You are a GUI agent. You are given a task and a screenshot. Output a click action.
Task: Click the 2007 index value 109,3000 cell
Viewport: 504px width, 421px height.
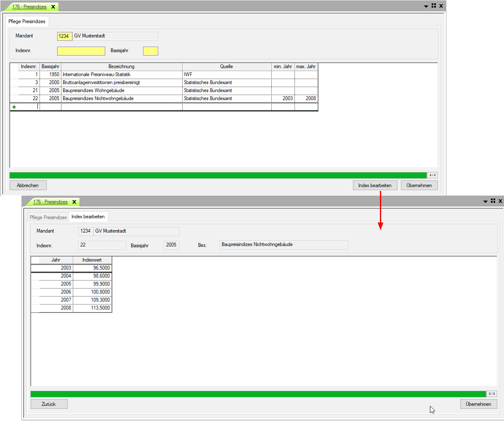coord(93,300)
